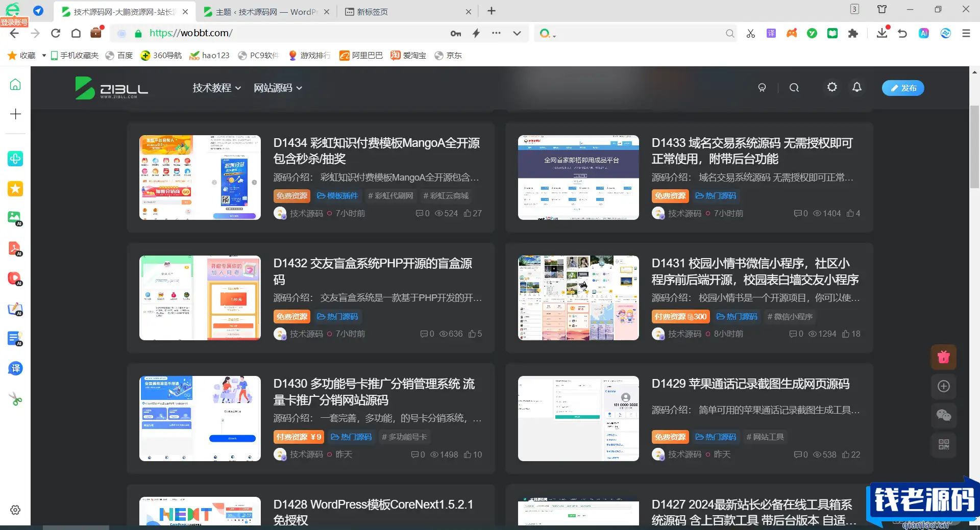Open the sidebar scissors tool
The width and height of the screenshot is (980, 530).
point(15,399)
